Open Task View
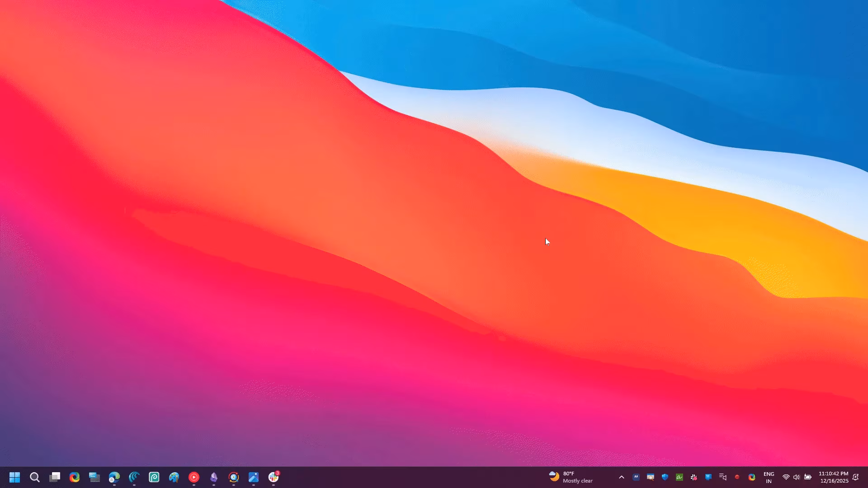Image resolution: width=868 pixels, height=488 pixels. pyautogui.click(x=55, y=478)
